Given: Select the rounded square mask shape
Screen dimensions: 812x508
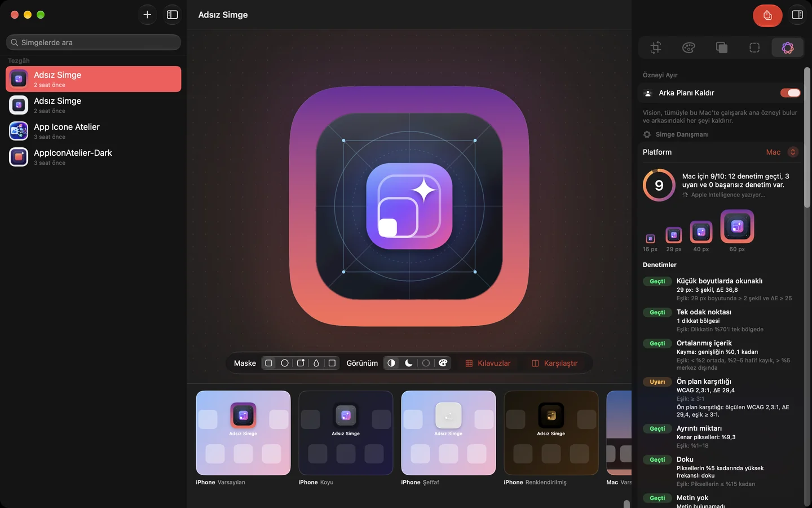Looking at the screenshot, I should coord(269,363).
